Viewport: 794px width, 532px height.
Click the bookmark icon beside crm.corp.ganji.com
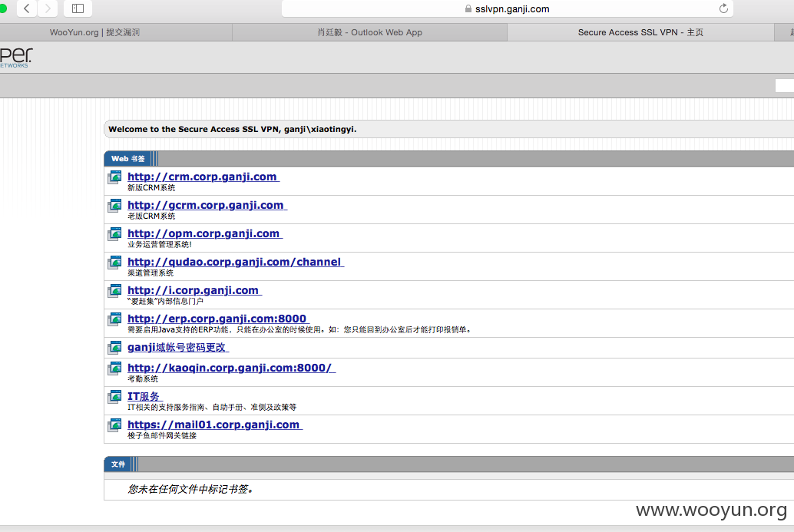point(114,177)
